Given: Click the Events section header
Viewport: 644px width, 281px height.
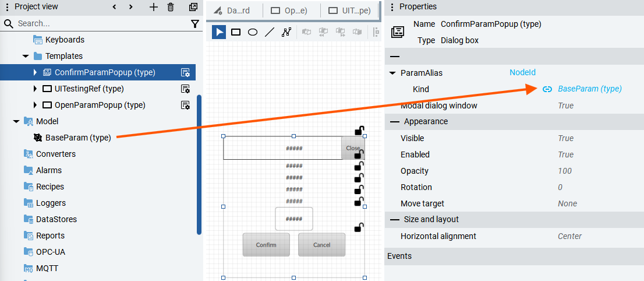Looking at the screenshot, I should point(514,257).
